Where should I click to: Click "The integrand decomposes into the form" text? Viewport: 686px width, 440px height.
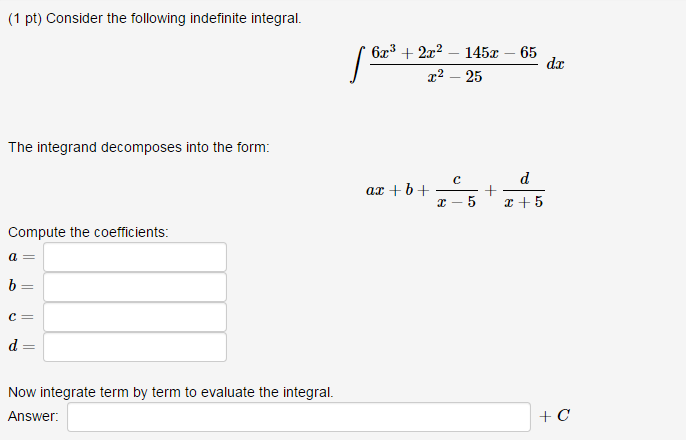[139, 147]
